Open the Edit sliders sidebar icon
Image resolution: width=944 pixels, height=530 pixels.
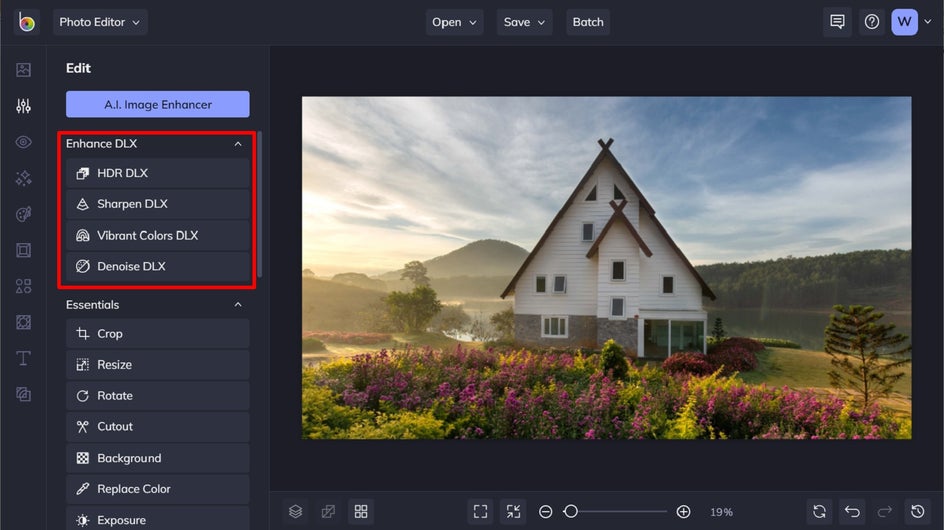coord(23,106)
